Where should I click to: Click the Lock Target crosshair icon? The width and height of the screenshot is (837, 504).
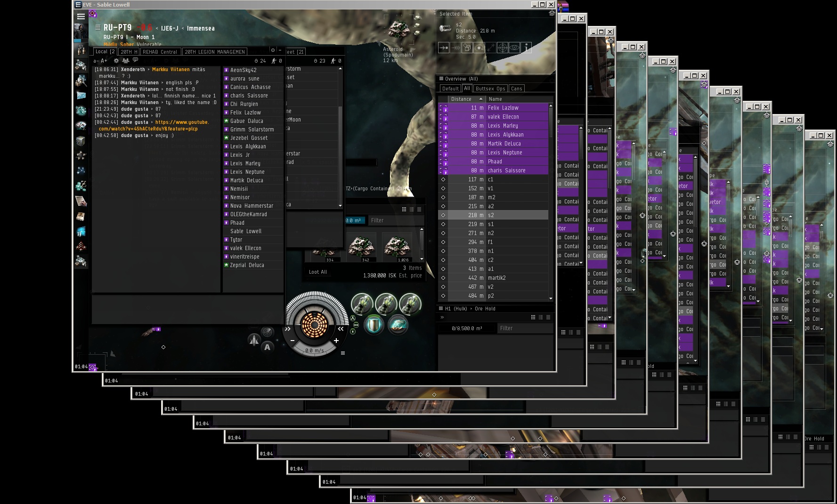(503, 48)
